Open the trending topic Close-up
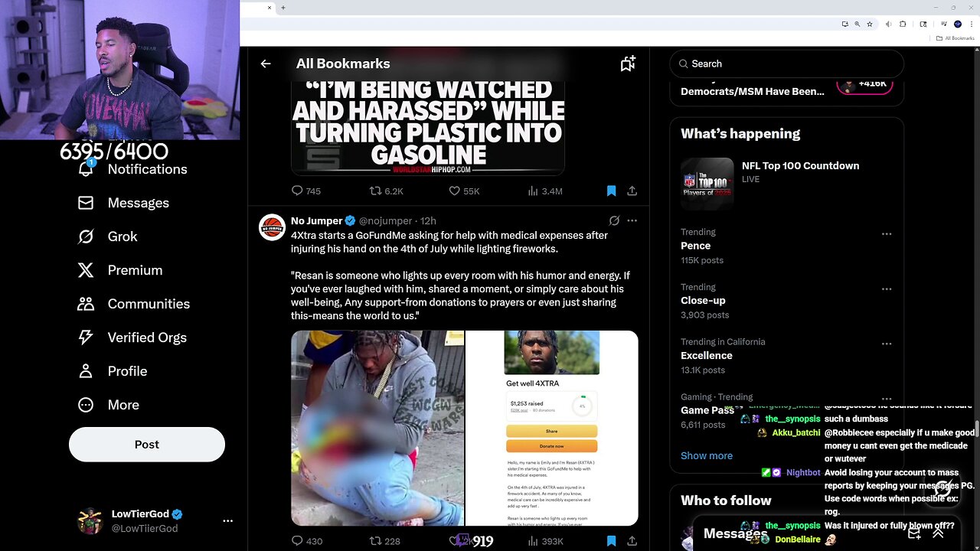The width and height of the screenshot is (980, 551). [703, 301]
